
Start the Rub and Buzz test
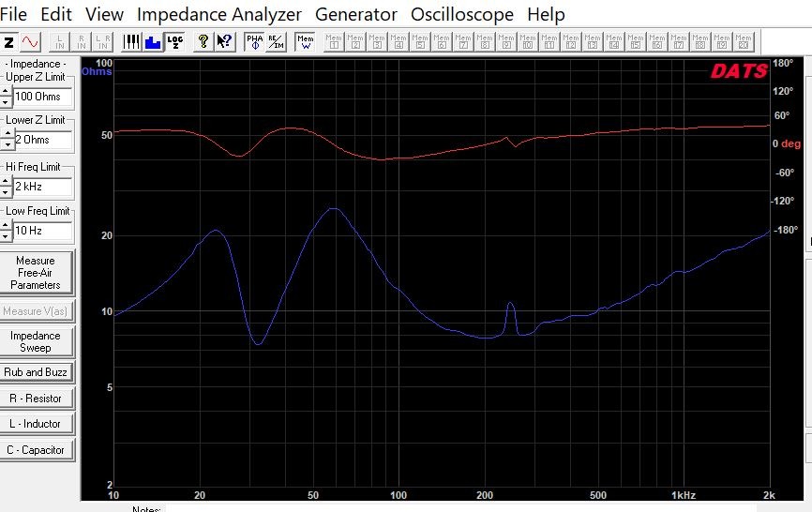tap(37, 372)
